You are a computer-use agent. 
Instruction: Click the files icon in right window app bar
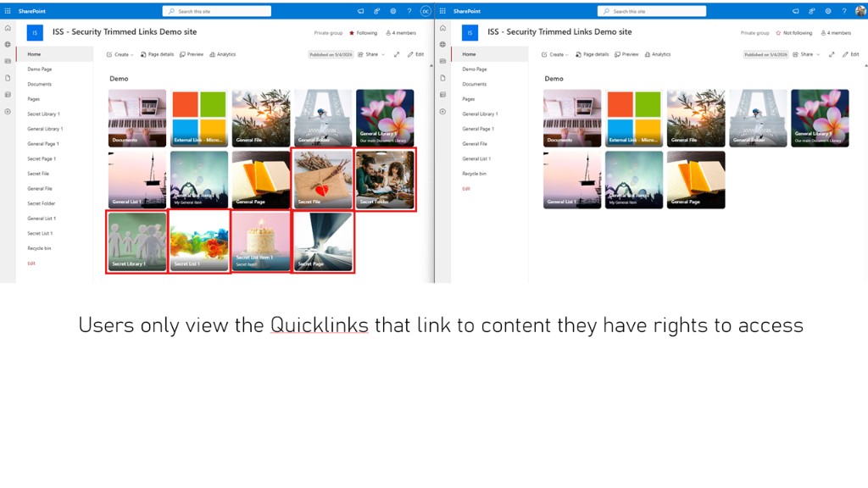[442, 78]
